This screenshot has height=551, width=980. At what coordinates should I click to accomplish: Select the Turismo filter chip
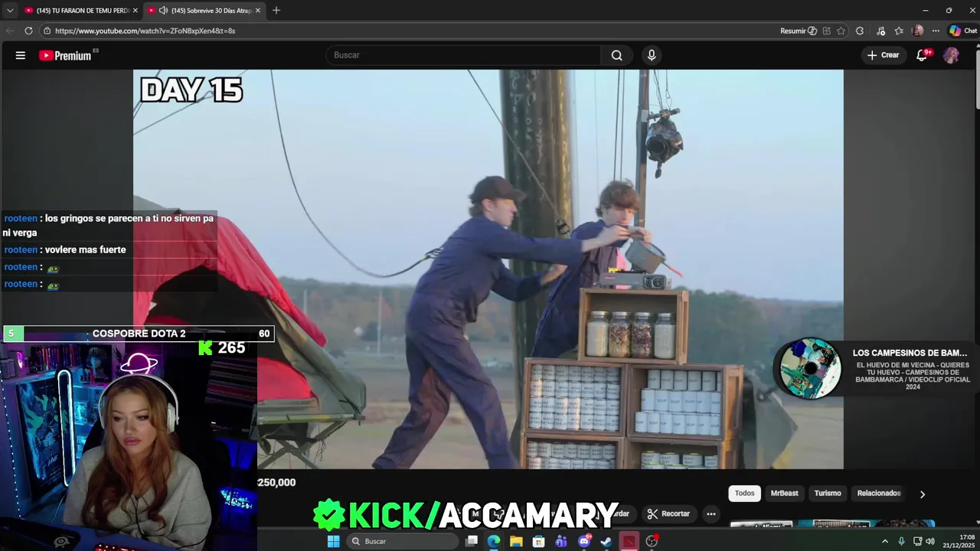(828, 494)
